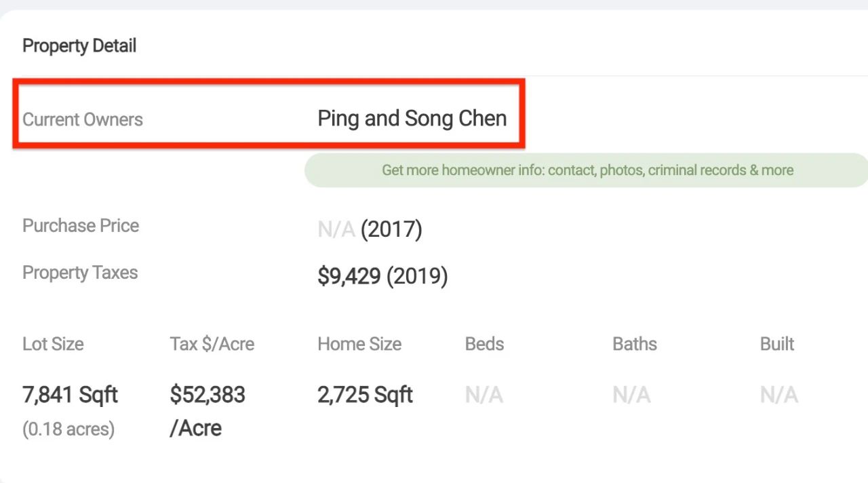
Task: Click the Lot Size column header
Action: [53, 344]
